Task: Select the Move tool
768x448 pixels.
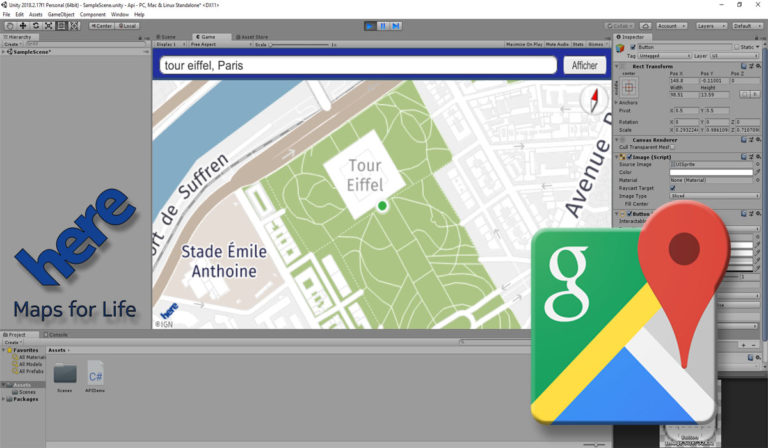Action: coord(23,26)
